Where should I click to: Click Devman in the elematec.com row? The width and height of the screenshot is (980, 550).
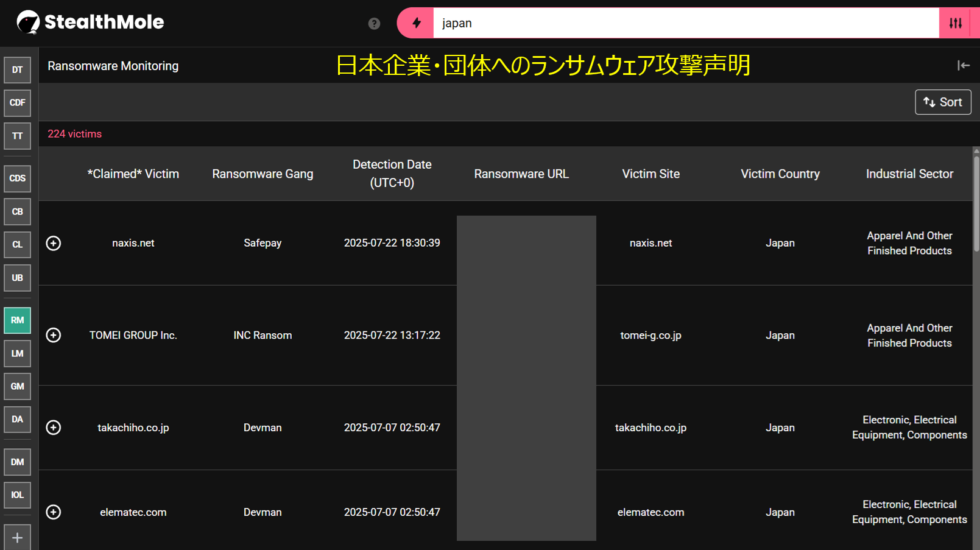[263, 512]
